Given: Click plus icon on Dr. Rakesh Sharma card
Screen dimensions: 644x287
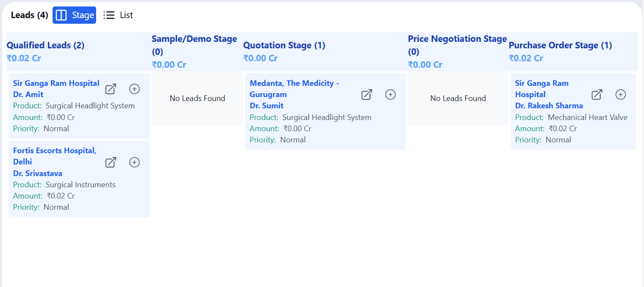Looking at the screenshot, I should pyautogui.click(x=621, y=95).
